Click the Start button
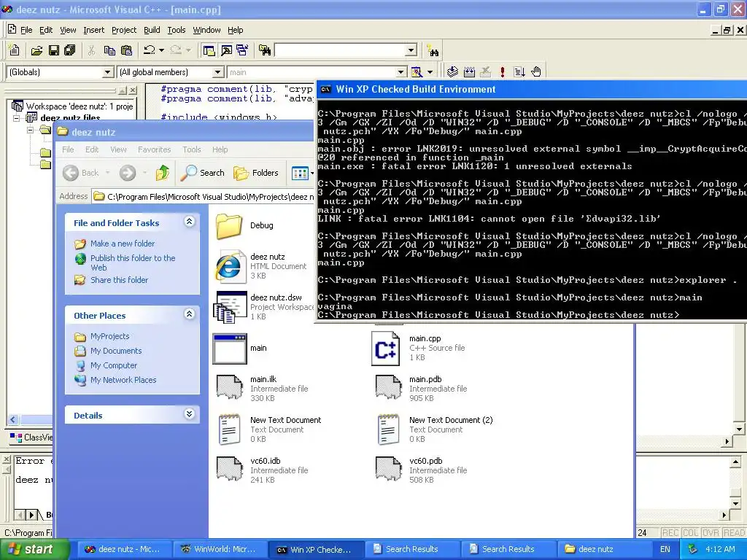The height and width of the screenshot is (560, 747). tap(34, 550)
